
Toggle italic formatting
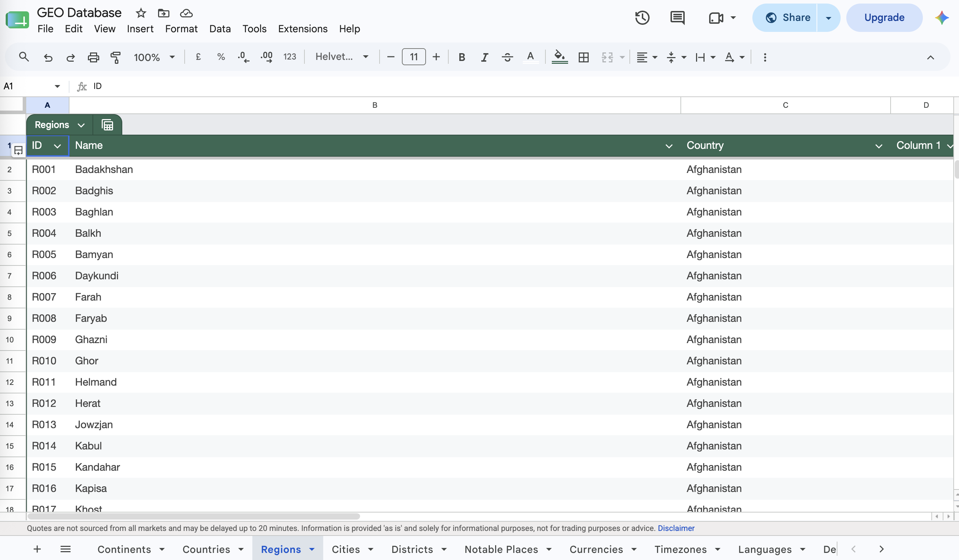[484, 57]
